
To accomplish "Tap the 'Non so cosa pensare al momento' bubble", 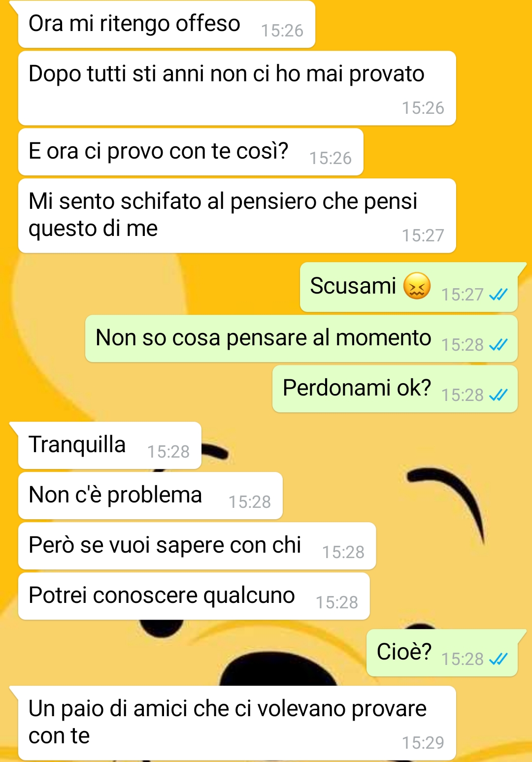I will [301, 339].
